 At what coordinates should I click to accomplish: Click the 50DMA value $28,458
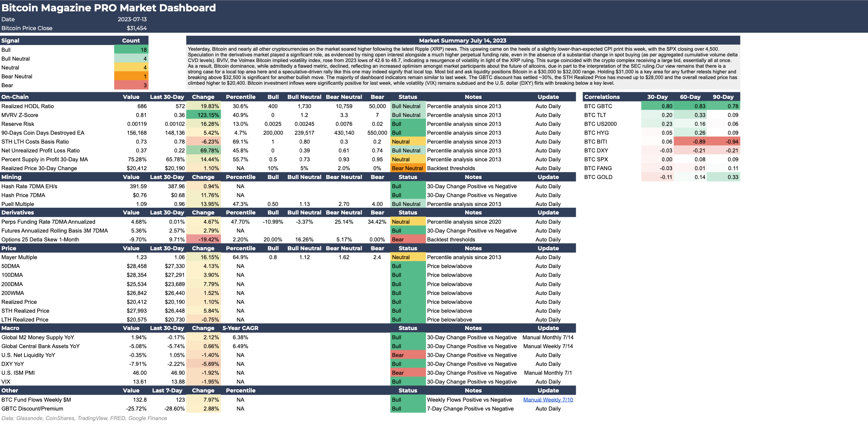click(x=137, y=266)
